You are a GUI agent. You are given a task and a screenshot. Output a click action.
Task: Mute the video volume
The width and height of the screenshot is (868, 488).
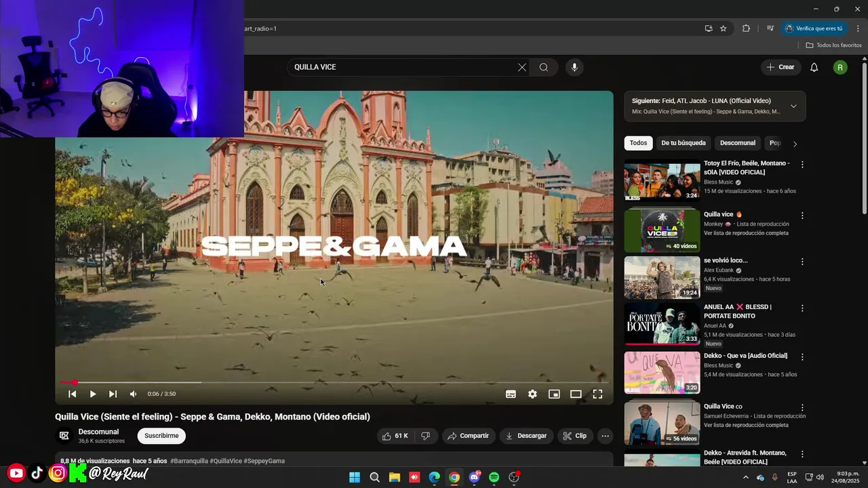[x=133, y=394]
